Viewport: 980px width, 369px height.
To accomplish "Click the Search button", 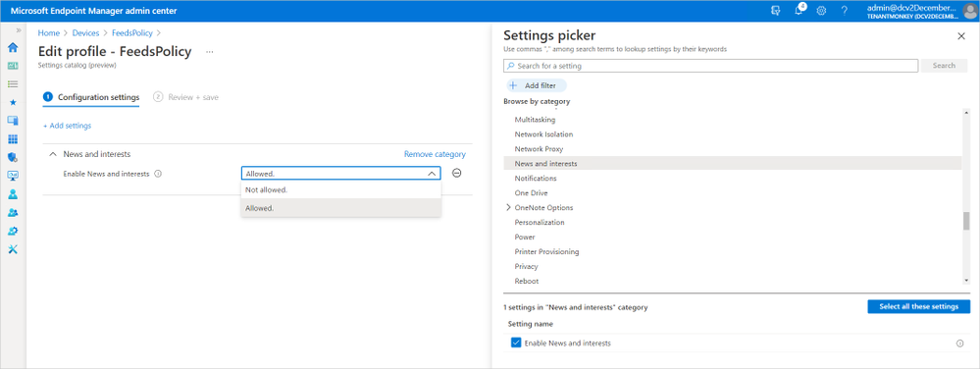I will click(944, 65).
